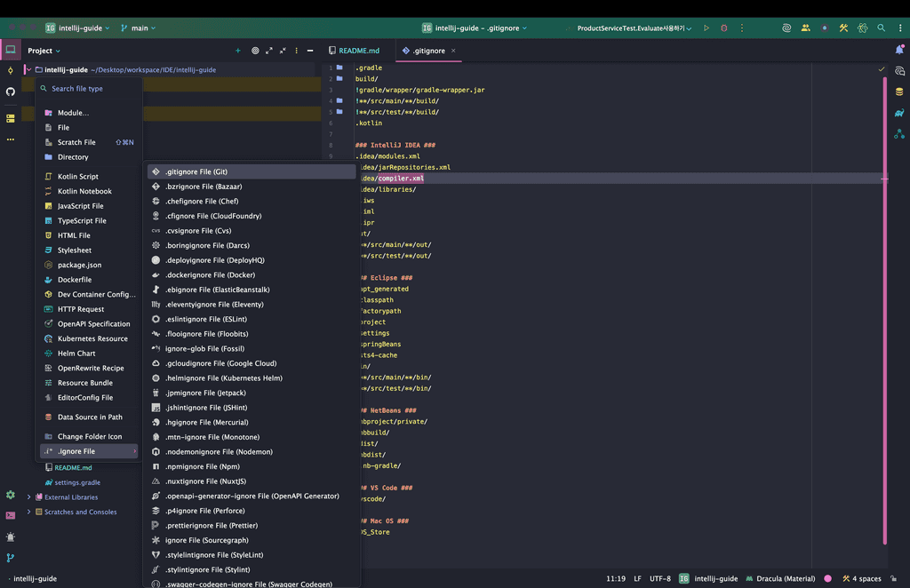Click the Search Everywhere magnifier icon
This screenshot has height=588, width=910.
click(x=882, y=28)
